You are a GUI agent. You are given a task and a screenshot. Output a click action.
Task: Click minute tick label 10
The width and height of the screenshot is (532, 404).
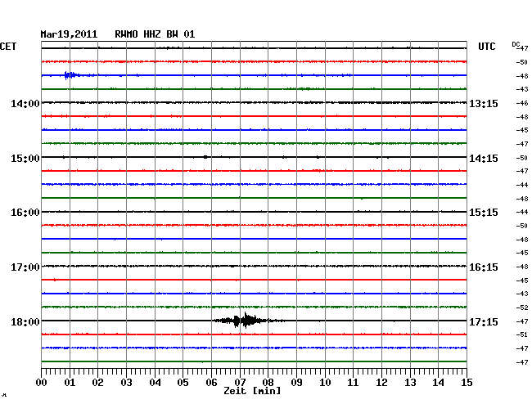(325, 383)
